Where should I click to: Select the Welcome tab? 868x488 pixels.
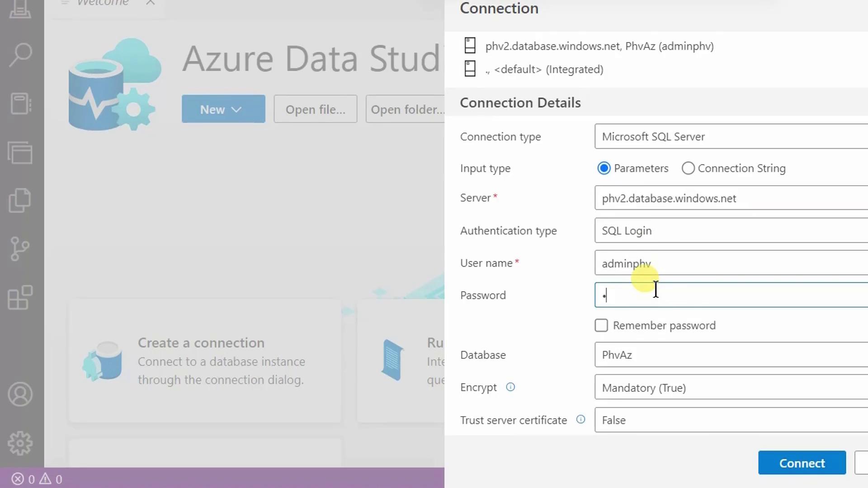[x=103, y=4]
